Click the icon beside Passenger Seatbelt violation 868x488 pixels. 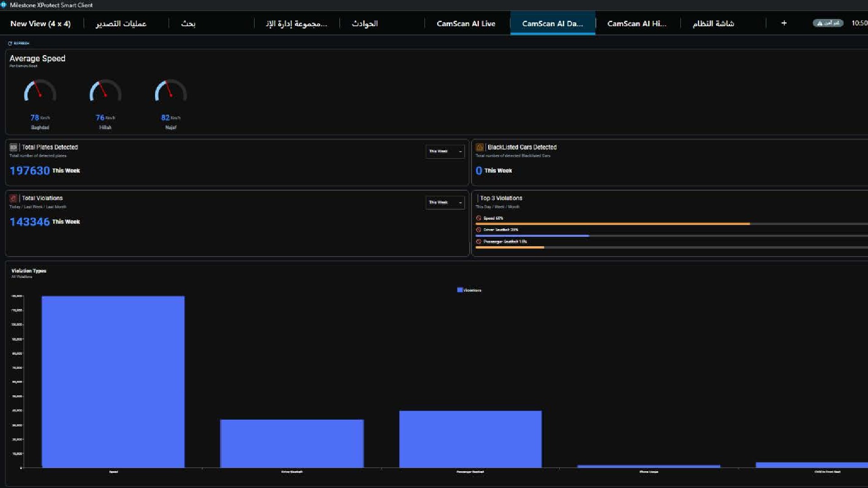[x=478, y=242]
